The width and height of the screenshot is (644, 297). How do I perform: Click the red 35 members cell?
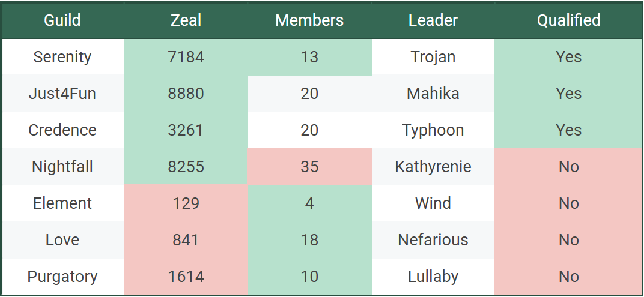309,167
